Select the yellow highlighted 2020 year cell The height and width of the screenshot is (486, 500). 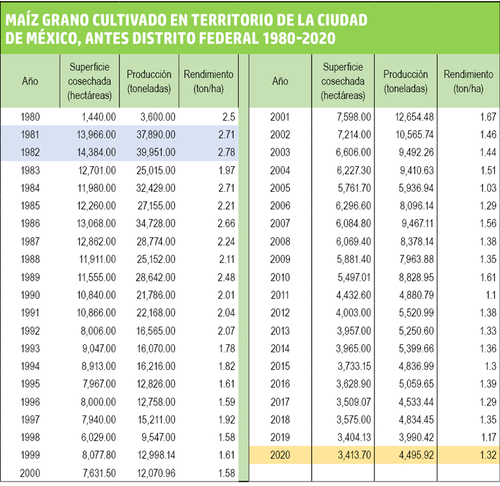pyautogui.click(x=280, y=455)
